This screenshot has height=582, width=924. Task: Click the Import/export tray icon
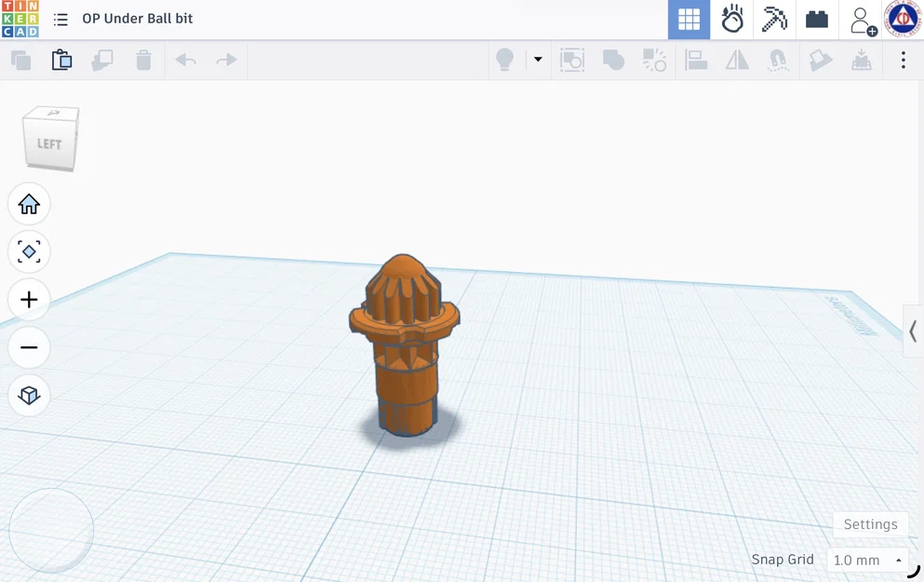click(862, 61)
